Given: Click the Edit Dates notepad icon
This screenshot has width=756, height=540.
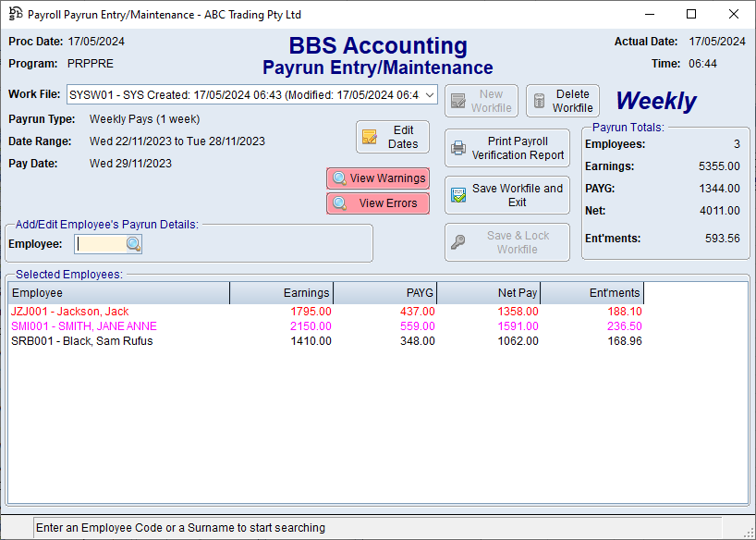Looking at the screenshot, I should [370, 137].
